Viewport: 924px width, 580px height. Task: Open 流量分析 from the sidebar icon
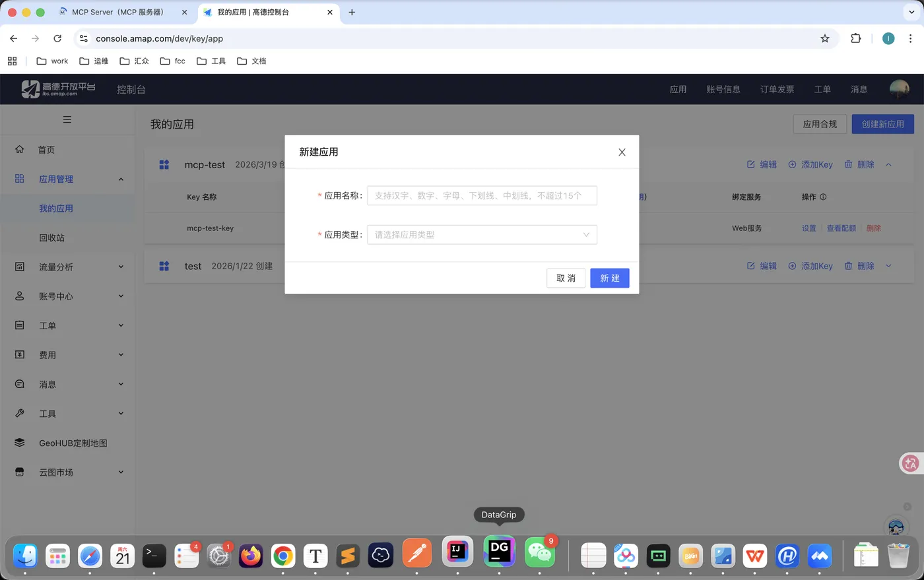point(20,267)
